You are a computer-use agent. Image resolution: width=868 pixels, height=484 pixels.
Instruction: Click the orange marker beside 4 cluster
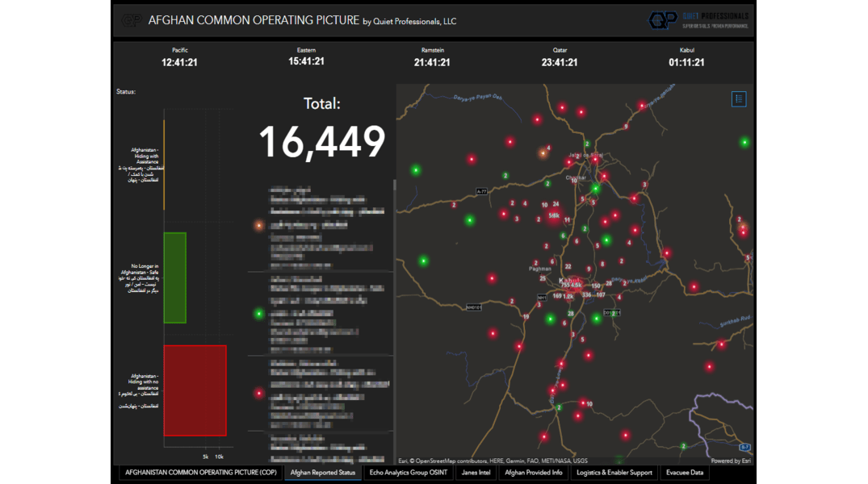(543, 153)
